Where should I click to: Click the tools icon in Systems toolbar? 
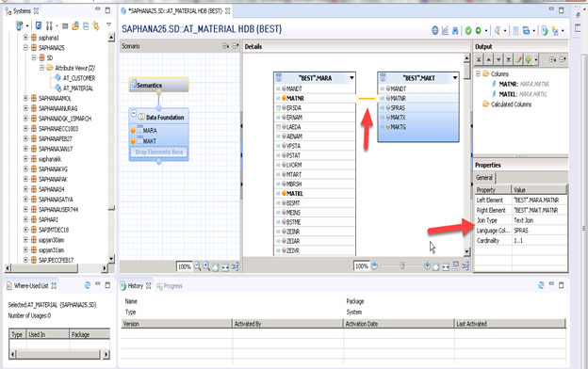pyautogui.click(x=49, y=25)
